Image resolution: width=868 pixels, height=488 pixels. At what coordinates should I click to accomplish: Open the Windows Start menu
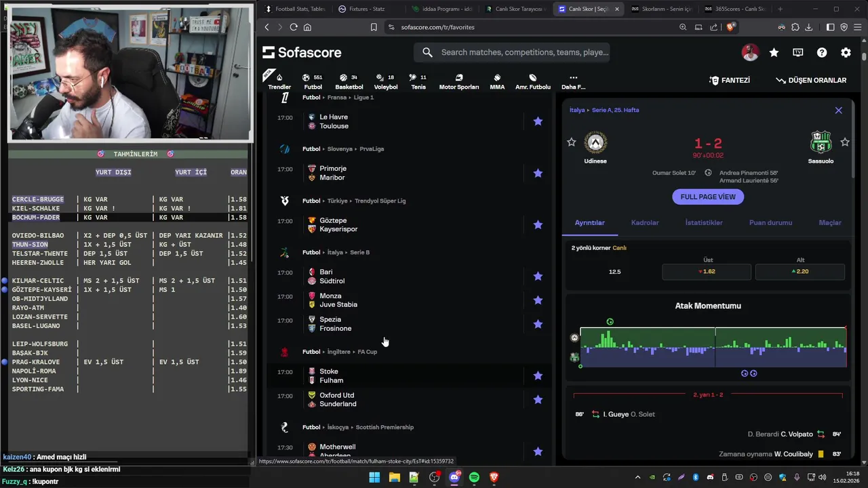[x=374, y=477]
